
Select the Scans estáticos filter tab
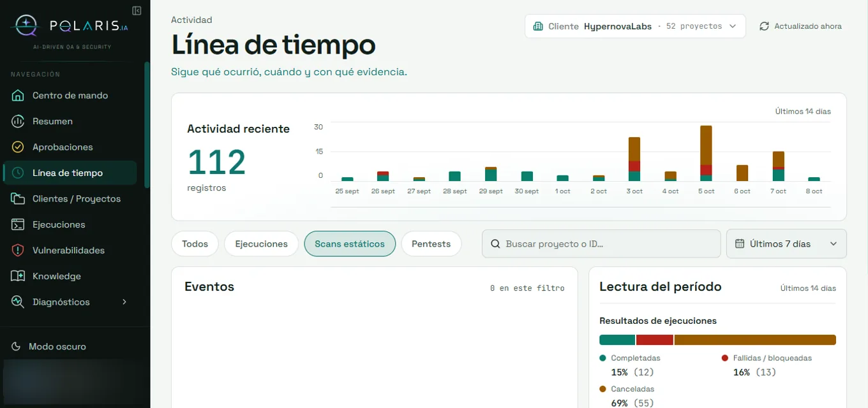point(350,244)
